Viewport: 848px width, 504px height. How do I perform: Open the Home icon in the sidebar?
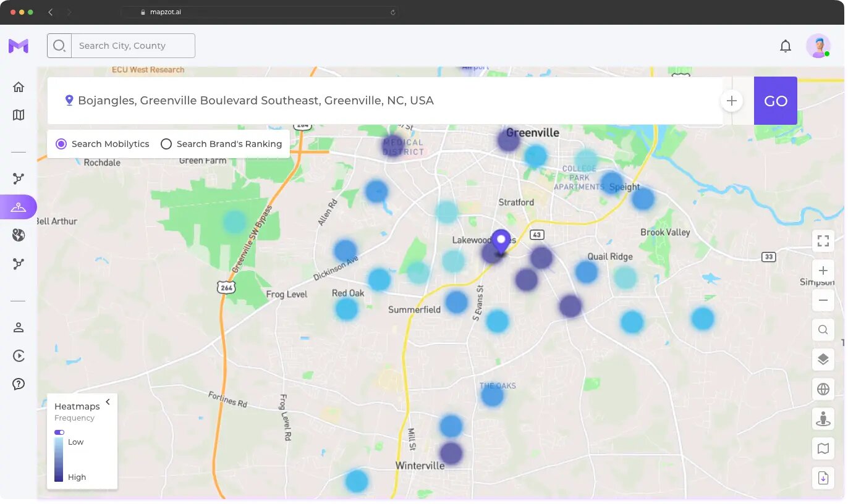pos(19,87)
